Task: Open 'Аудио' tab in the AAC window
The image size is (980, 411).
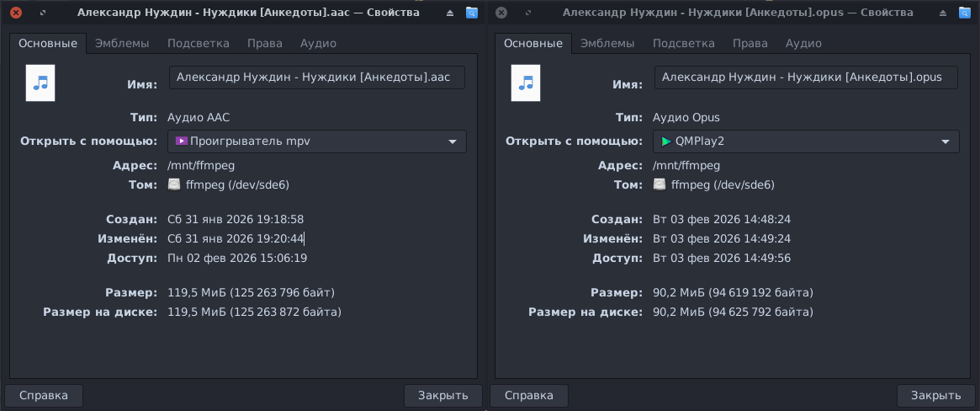Action: (x=318, y=44)
